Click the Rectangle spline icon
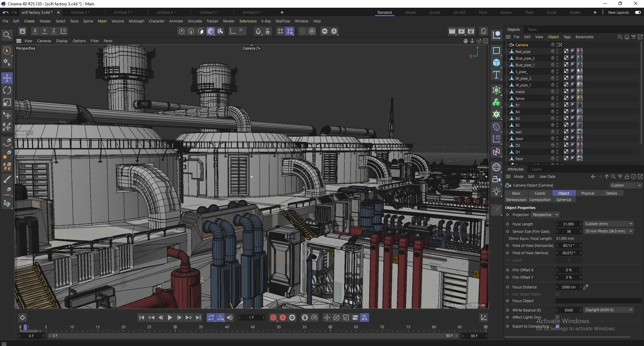 (x=496, y=51)
